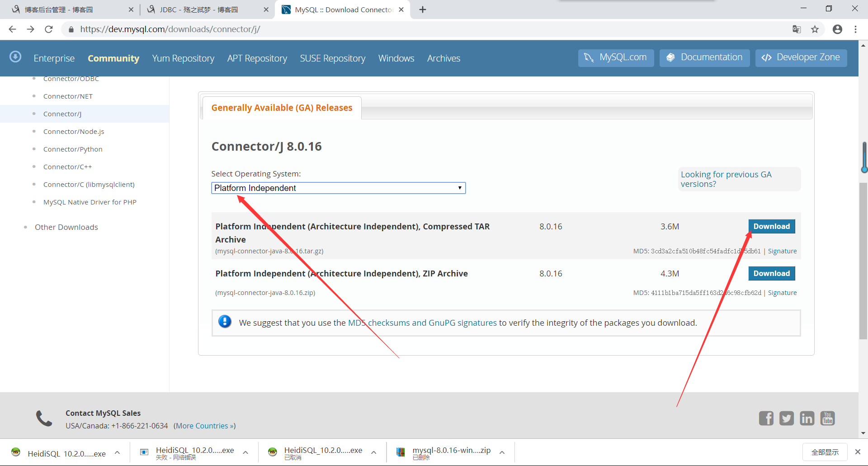Open the Archives menu item

[x=444, y=58]
